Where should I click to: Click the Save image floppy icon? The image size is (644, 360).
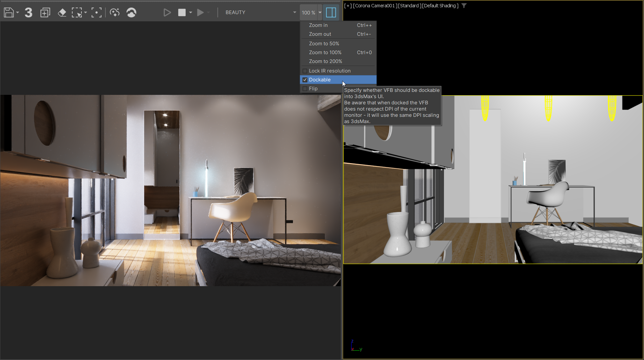tap(9, 12)
